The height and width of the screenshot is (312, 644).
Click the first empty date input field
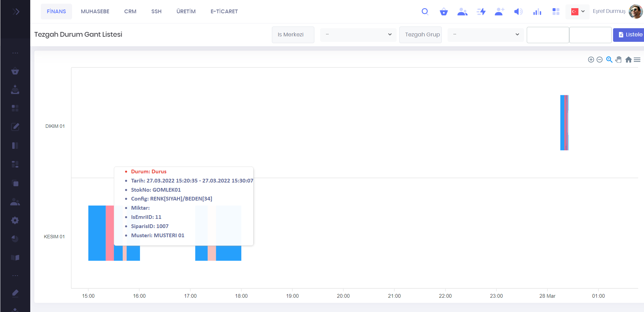click(547, 35)
